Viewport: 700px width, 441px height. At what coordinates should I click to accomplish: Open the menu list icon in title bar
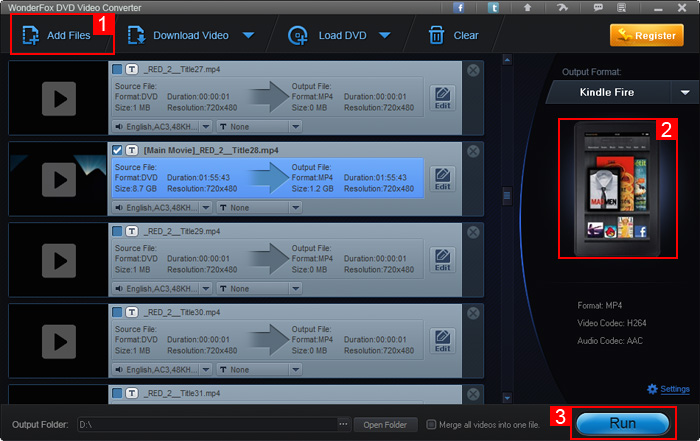(x=621, y=8)
